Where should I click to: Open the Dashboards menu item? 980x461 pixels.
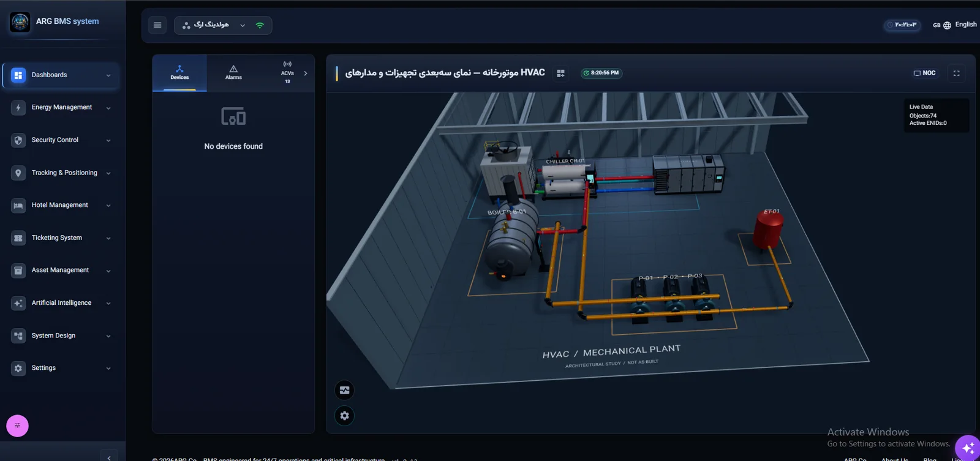point(61,75)
